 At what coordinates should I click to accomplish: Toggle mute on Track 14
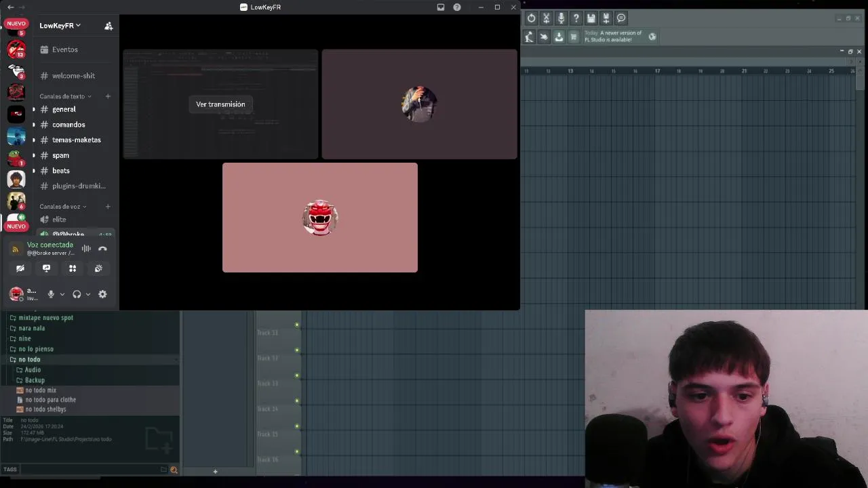(297, 401)
